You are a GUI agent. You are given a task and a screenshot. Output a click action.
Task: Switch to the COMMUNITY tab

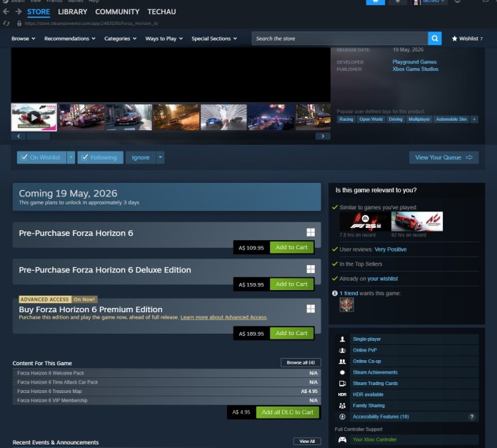point(117,11)
